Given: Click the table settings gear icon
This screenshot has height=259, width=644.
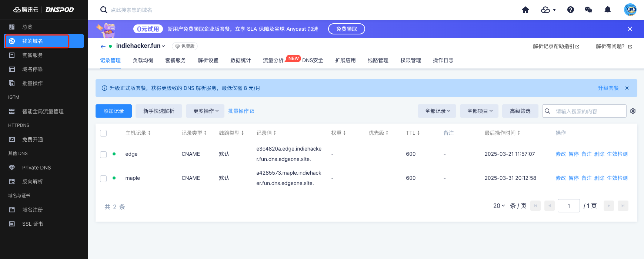Looking at the screenshot, I should (x=633, y=111).
